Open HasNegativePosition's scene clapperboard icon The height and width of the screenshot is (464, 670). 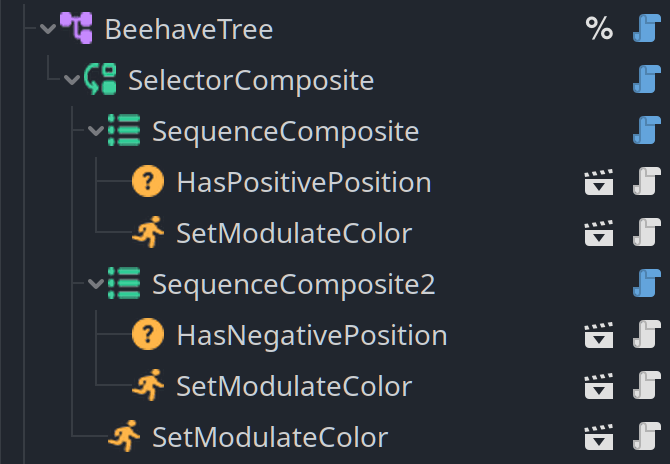(x=599, y=335)
